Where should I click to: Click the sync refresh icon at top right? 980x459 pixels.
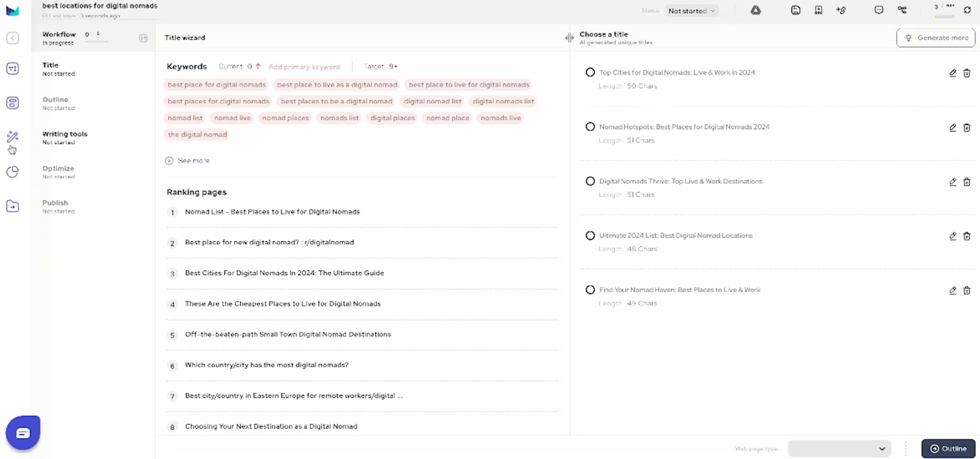(967, 10)
